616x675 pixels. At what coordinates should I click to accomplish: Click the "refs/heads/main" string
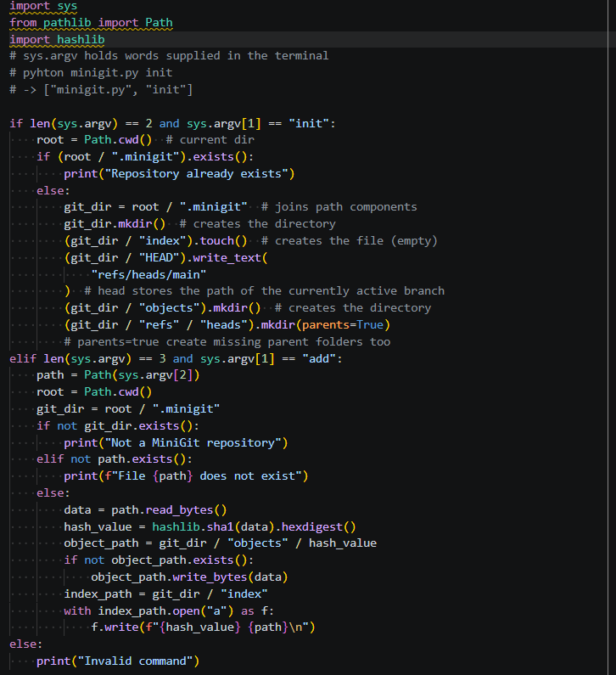(148, 274)
